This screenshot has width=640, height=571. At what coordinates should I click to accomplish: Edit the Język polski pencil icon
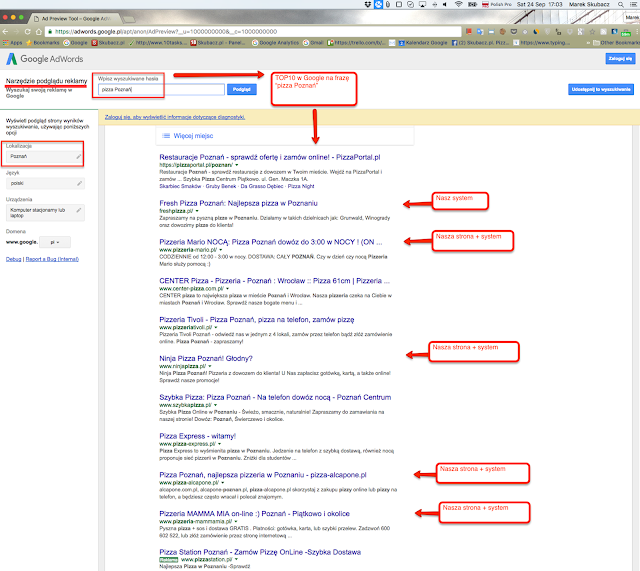tap(80, 183)
